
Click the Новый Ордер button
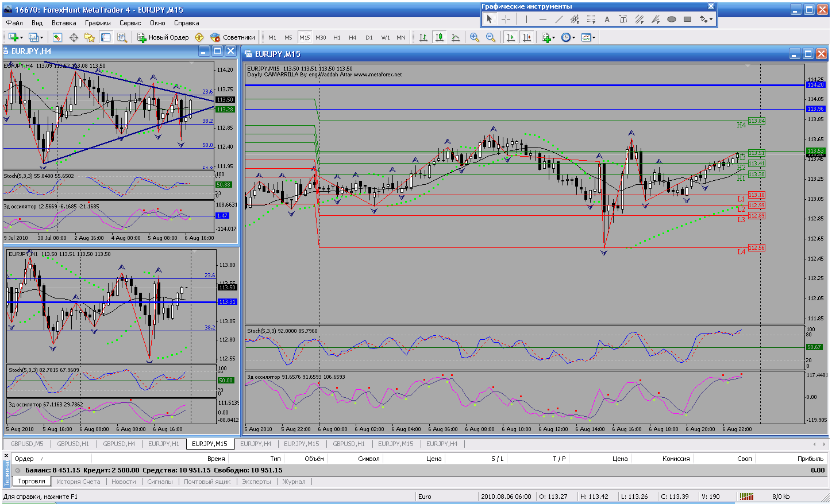tap(163, 37)
